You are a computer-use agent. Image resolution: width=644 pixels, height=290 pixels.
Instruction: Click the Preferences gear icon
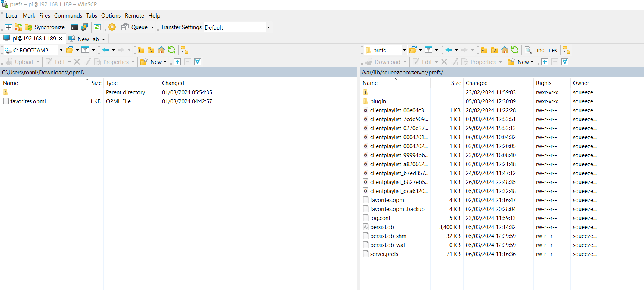112,27
